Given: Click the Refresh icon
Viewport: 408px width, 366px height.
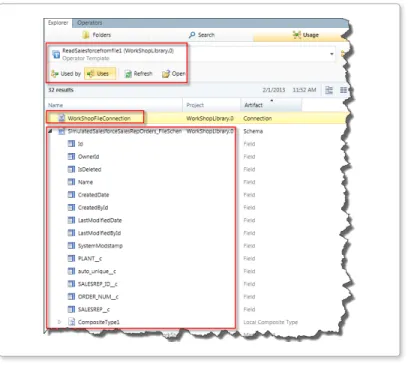Looking at the screenshot, I should coord(128,74).
